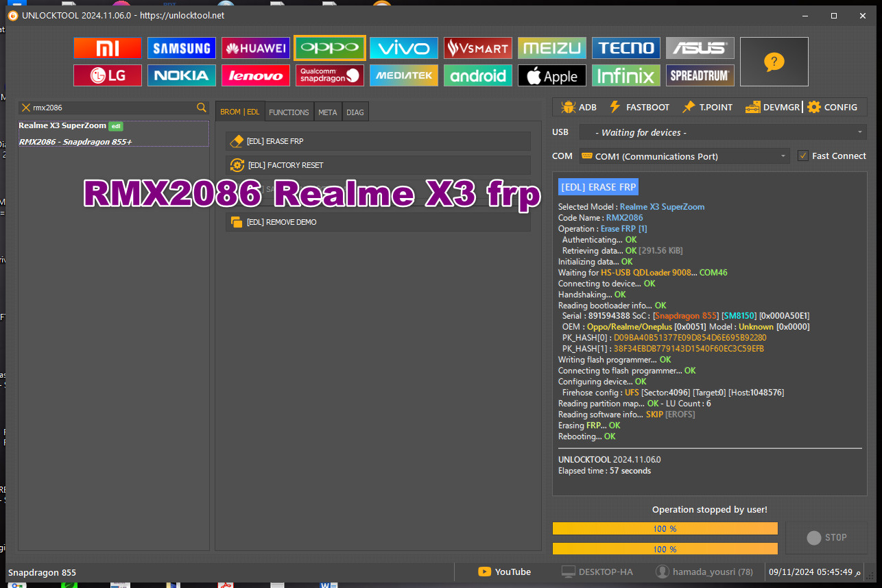Click the Firehose config UFS log line
The width and height of the screenshot is (882, 588).
tap(673, 393)
